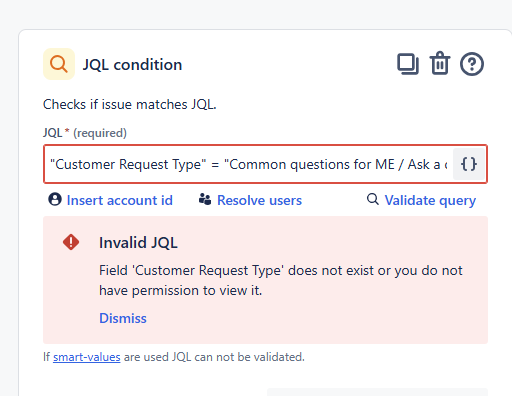The image size is (512, 396).
Task: Click the JQL condition heading
Action: (132, 64)
